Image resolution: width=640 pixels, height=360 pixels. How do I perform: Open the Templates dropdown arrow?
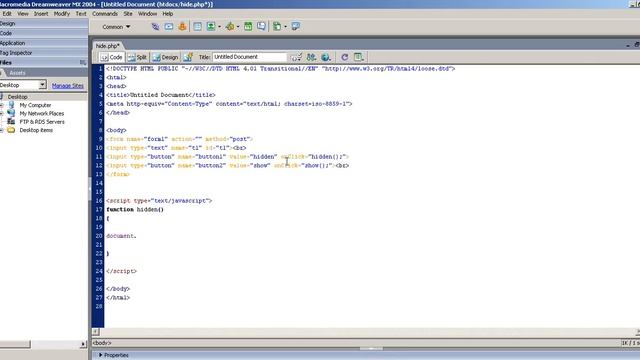tap(285, 27)
